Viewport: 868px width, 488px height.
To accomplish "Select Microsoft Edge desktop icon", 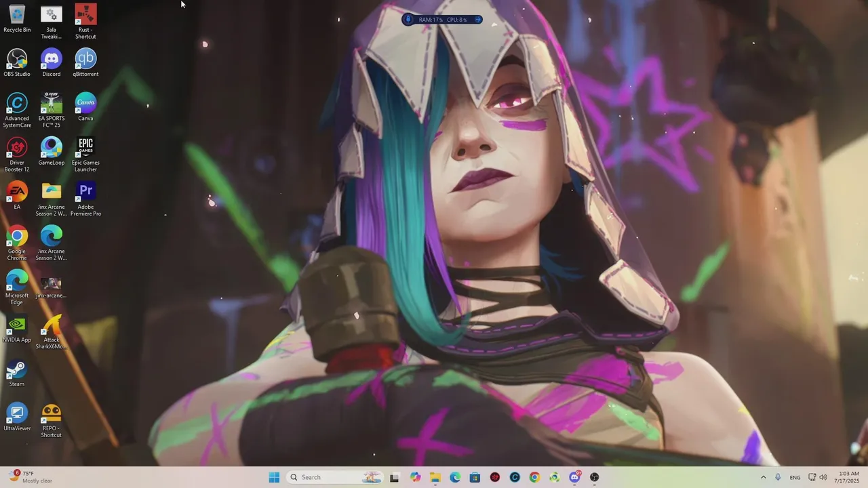I will (x=17, y=287).
